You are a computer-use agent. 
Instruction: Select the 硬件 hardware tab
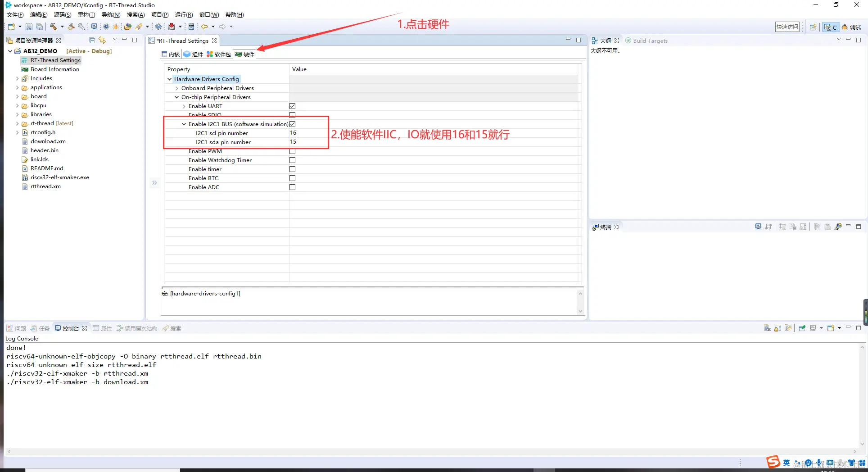click(x=245, y=54)
